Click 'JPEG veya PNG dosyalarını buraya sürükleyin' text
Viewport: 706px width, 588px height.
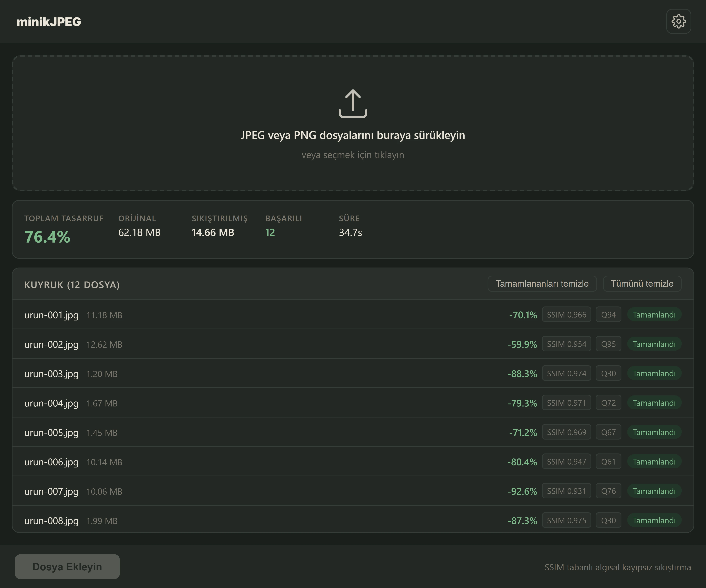(353, 135)
